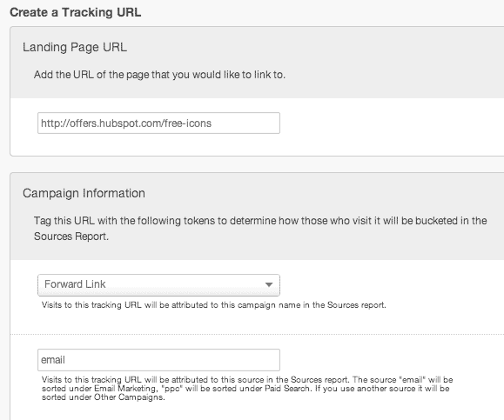
Task: Select the Landing Page URL section title
Action: pyautogui.click(x=75, y=47)
